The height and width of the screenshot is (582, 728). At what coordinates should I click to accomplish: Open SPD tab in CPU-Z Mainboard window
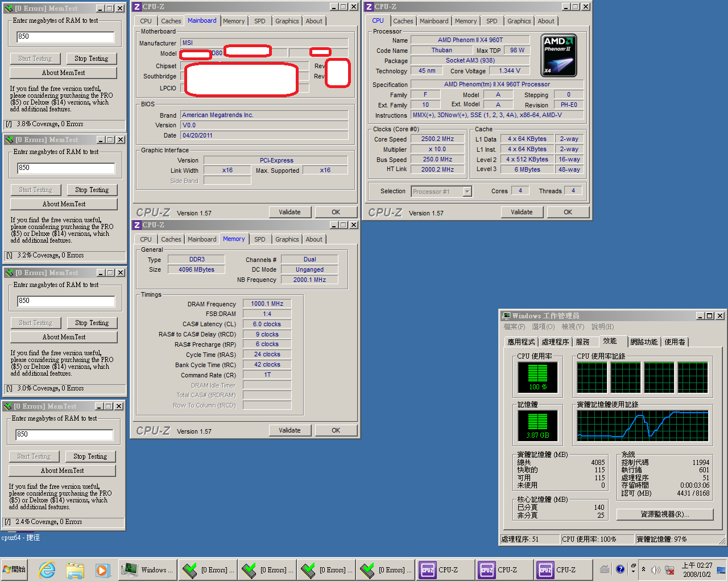click(x=260, y=21)
